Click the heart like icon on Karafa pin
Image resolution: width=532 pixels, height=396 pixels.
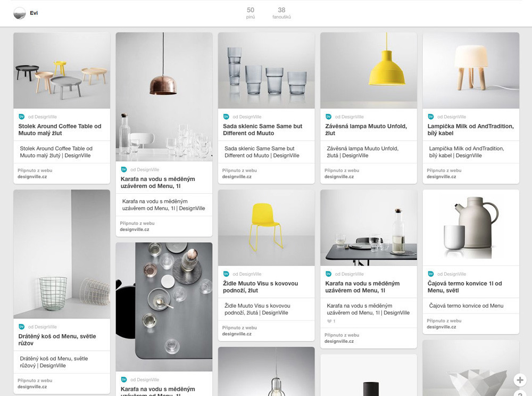[329, 321]
